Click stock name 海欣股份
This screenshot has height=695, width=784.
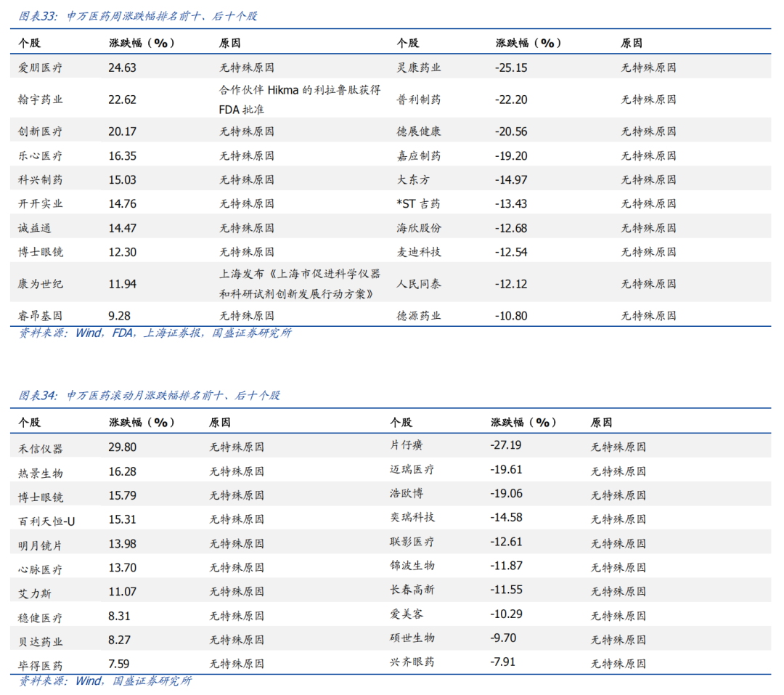click(x=419, y=228)
